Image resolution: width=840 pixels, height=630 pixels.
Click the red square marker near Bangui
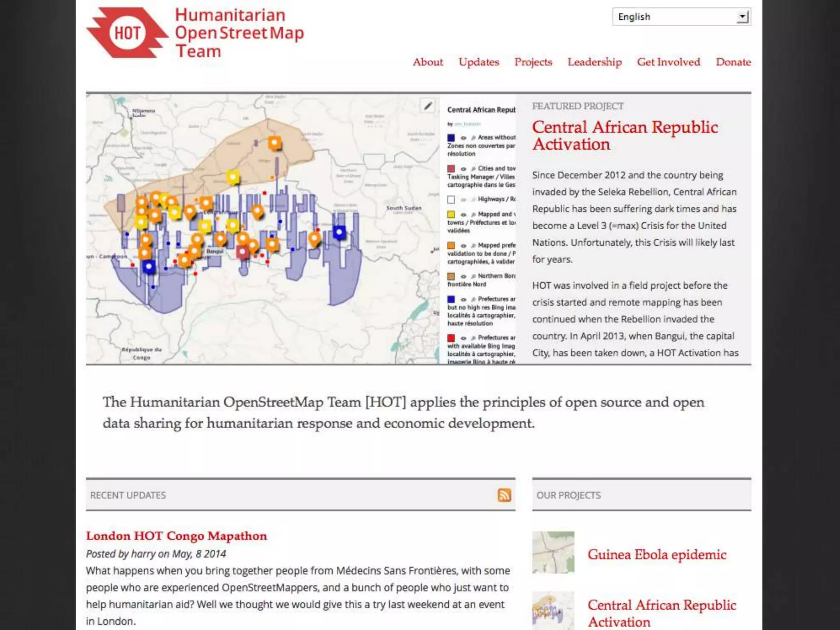pos(242,251)
